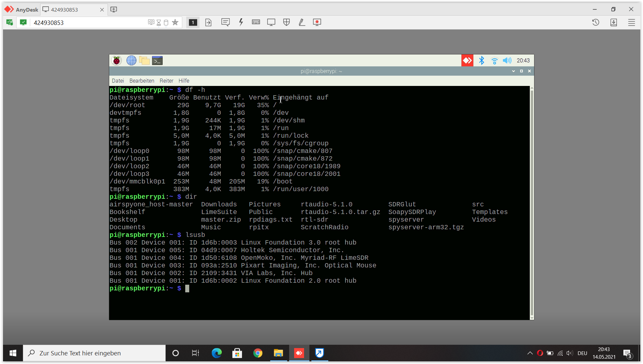Show hidden Windows tray icons chevron
Viewport: 643px width, 364px height.
click(530, 353)
